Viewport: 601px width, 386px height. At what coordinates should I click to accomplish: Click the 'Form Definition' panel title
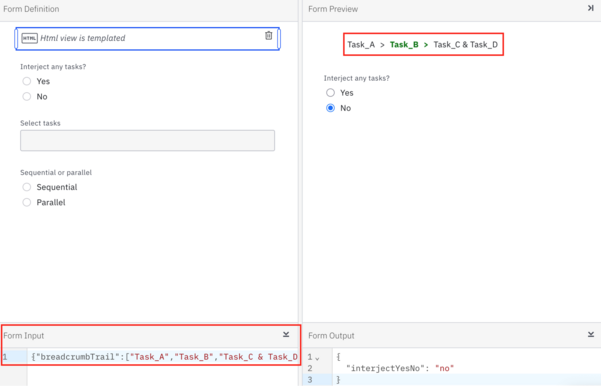(31, 9)
